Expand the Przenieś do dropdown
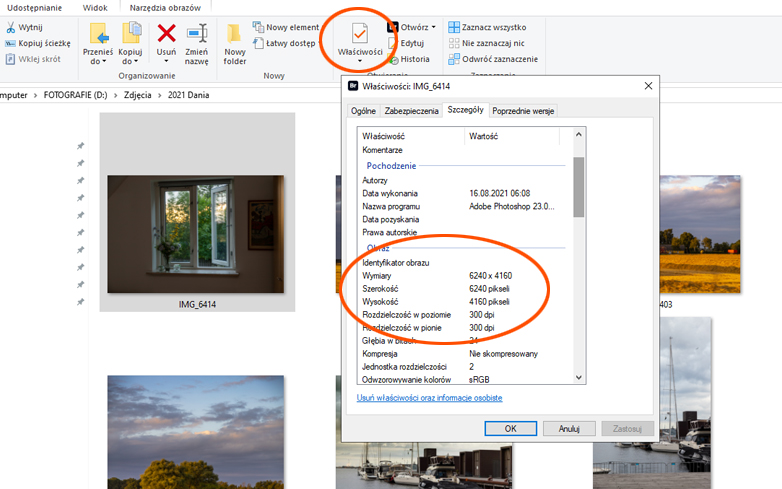Viewport: 782px width, 489px height. pyautogui.click(x=98, y=61)
